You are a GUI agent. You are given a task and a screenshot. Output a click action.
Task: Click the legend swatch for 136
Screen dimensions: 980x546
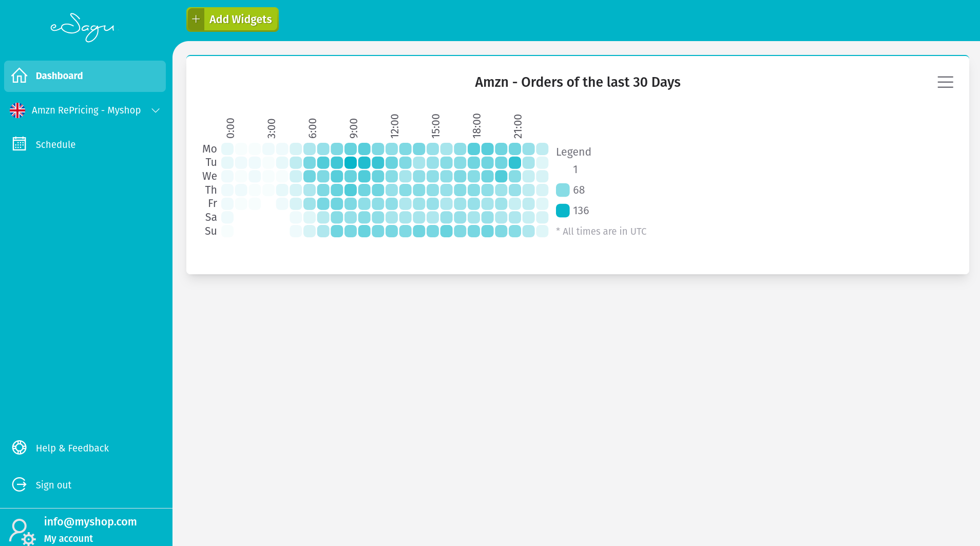click(x=563, y=211)
